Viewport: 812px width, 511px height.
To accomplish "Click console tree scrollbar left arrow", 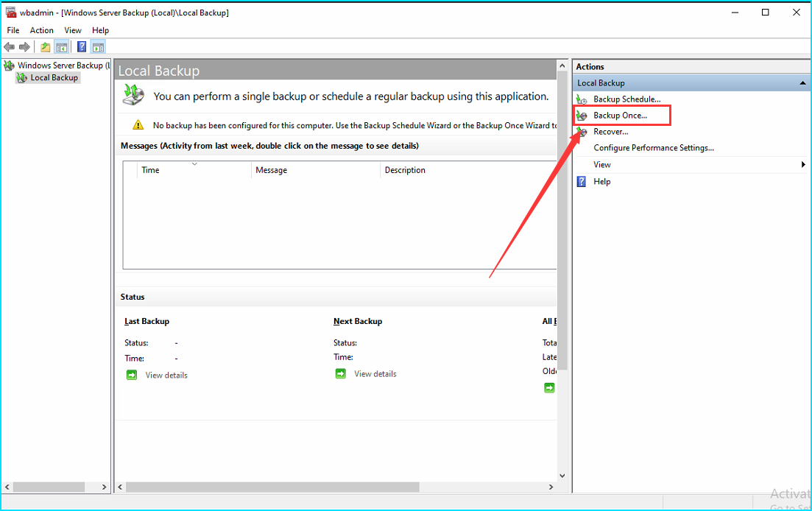I will (x=7, y=487).
